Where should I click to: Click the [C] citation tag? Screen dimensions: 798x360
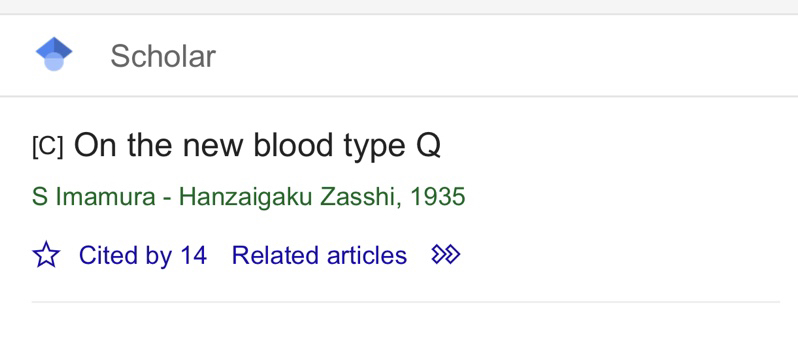(x=47, y=148)
